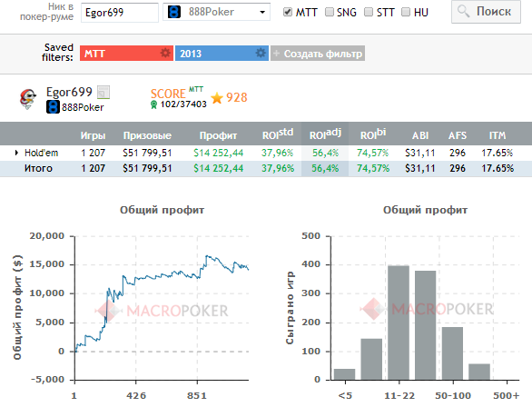532x407 pixels.
Task: Click the note icon beside Egor699
Action: point(103,93)
